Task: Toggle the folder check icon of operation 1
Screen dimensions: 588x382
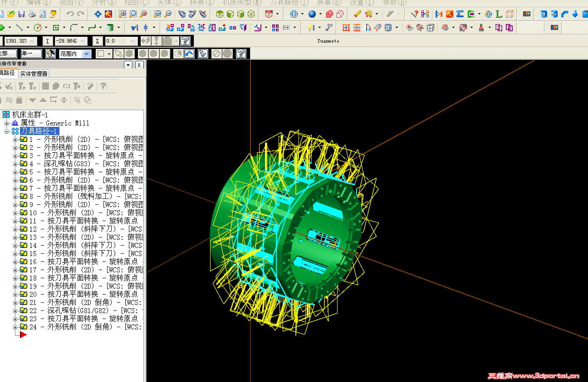Action: (24, 139)
